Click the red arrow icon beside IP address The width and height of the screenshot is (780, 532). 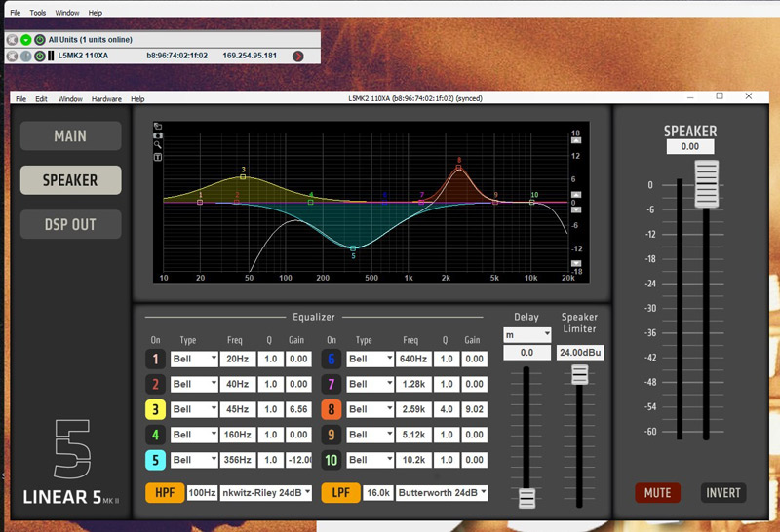click(x=297, y=56)
